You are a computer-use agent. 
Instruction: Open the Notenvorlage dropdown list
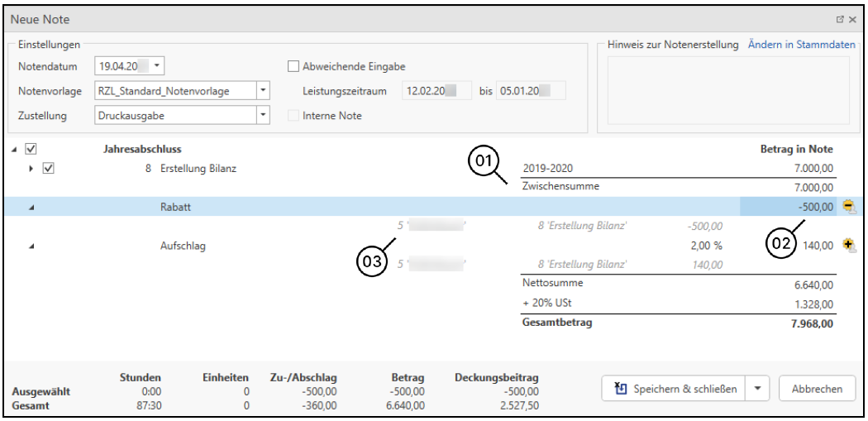pos(263,91)
